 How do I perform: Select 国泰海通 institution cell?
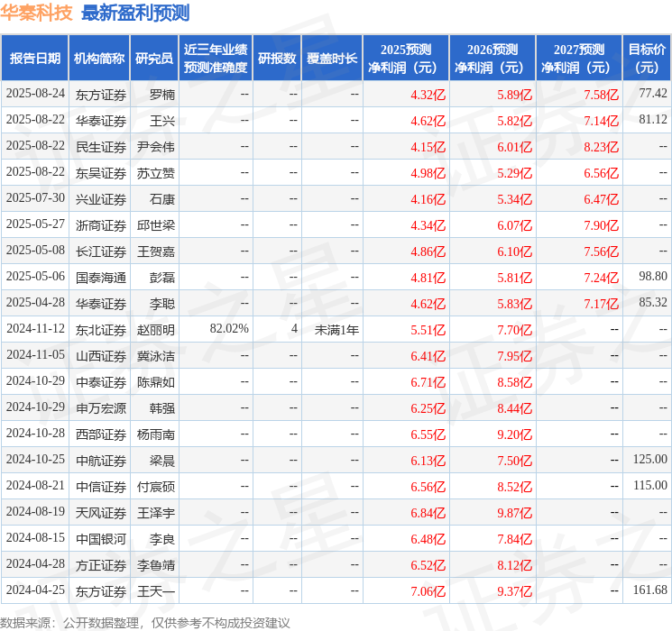(x=101, y=278)
